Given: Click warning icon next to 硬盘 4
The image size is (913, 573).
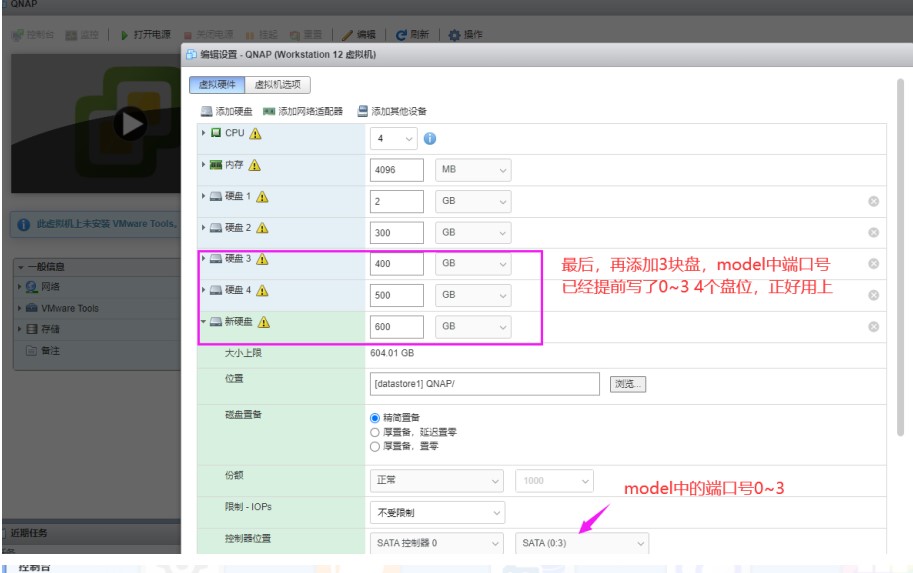Looking at the screenshot, I should (x=262, y=291).
